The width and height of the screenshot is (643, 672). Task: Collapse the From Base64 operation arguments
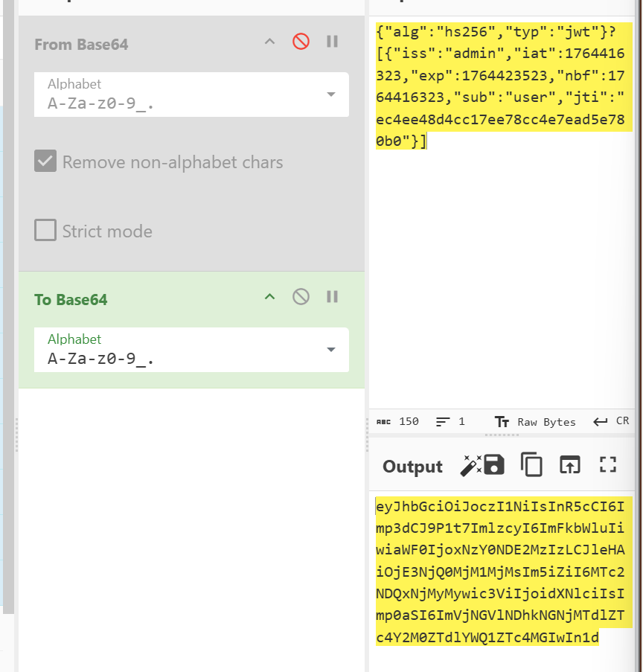point(270,42)
